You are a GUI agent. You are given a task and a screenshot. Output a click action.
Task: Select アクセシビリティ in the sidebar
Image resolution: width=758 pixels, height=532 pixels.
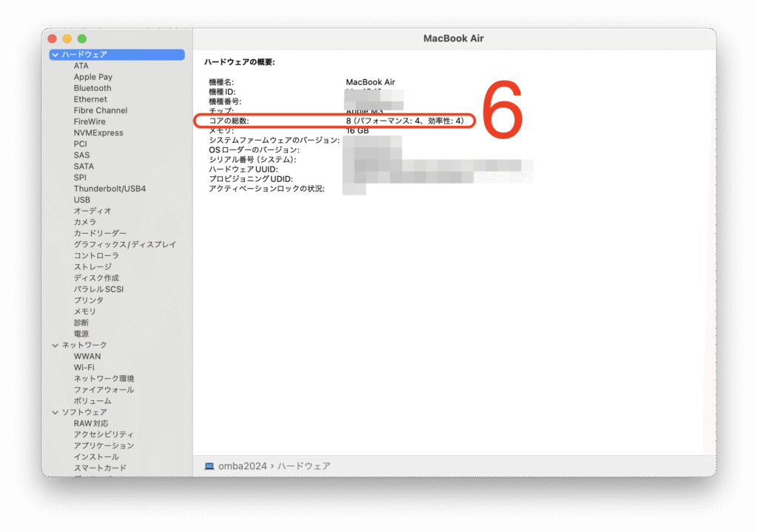tap(104, 434)
